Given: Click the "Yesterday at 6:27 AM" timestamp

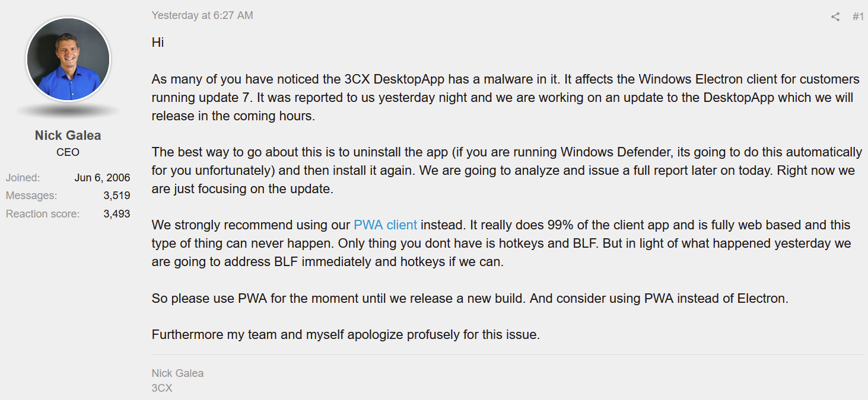Looking at the screenshot, I should 202,15.
